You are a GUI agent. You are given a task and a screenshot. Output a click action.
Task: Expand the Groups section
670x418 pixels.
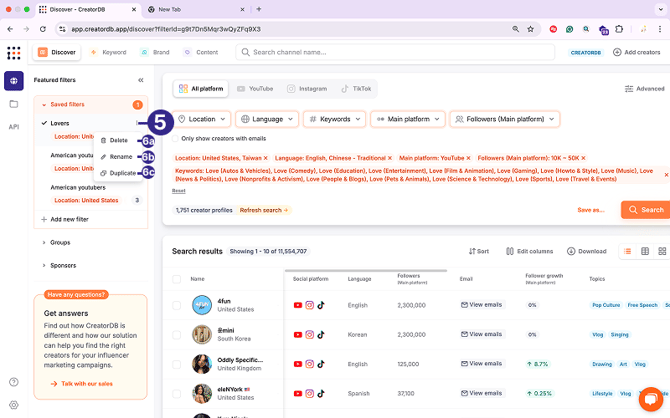click(x=44, y=242)
